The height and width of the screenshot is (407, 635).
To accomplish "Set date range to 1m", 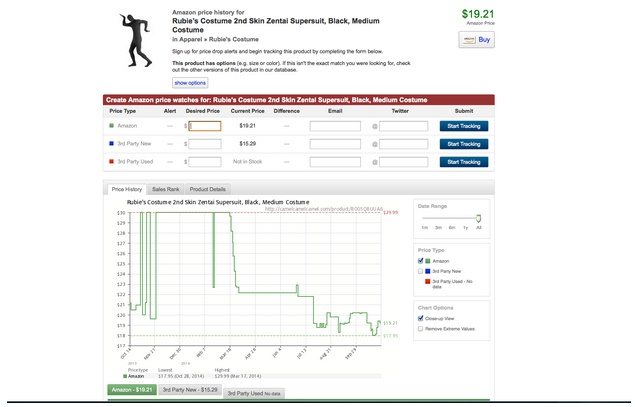I will click(424, 228).
